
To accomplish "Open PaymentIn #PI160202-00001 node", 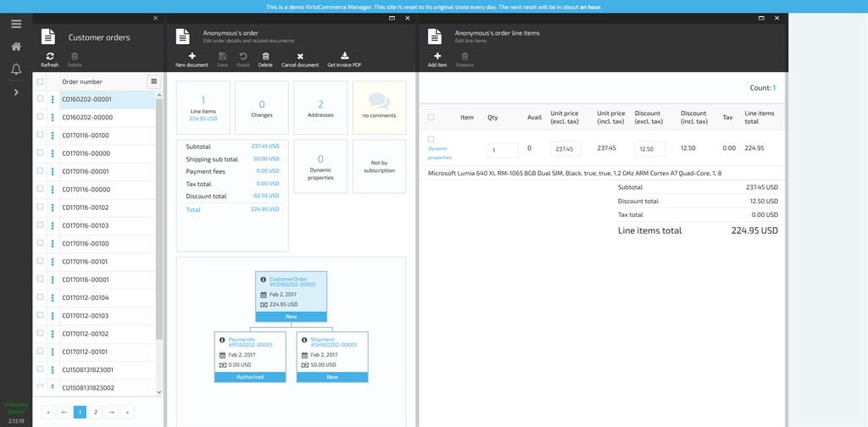I will [250, 357].
